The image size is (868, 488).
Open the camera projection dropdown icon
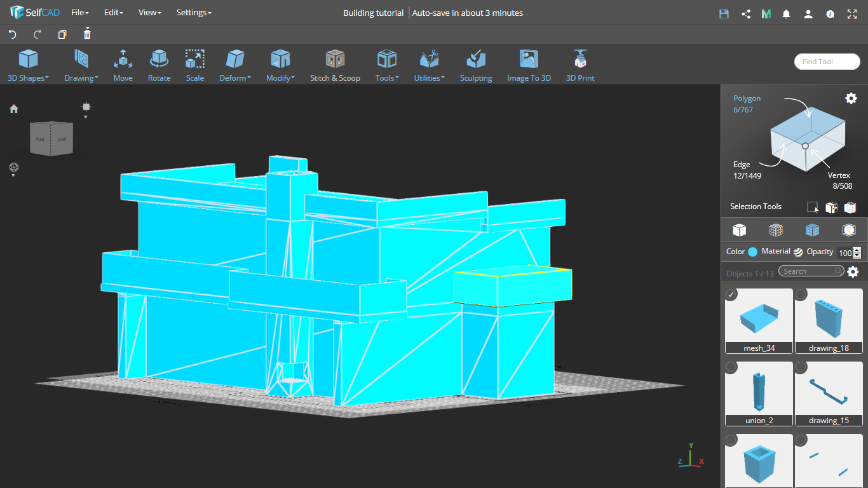coord(14,170)
